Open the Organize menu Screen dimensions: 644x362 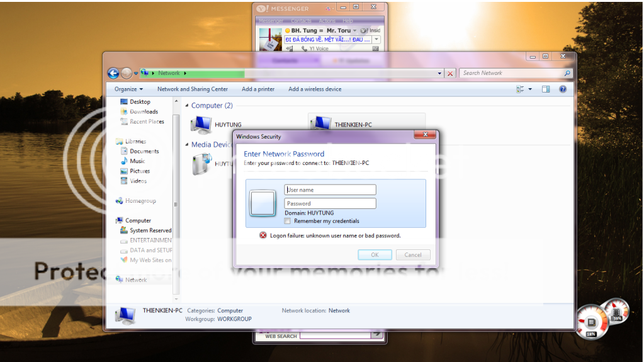[128, 89]
